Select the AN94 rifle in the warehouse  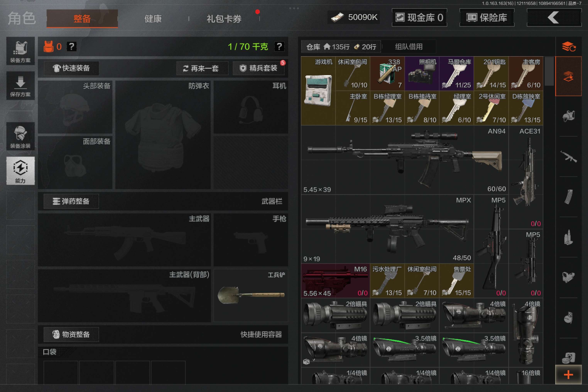[x=404, y=160]
